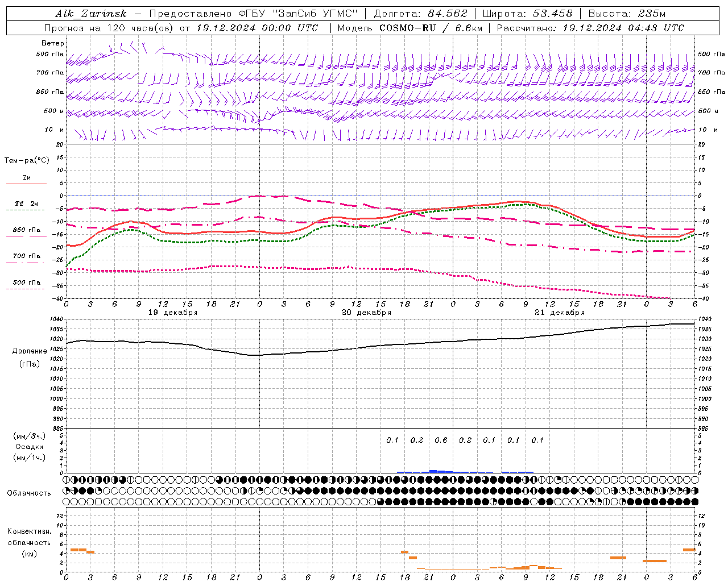Click the '20 декабря' date label
This screenshot has height=582, width=728.
coord(366,313)
